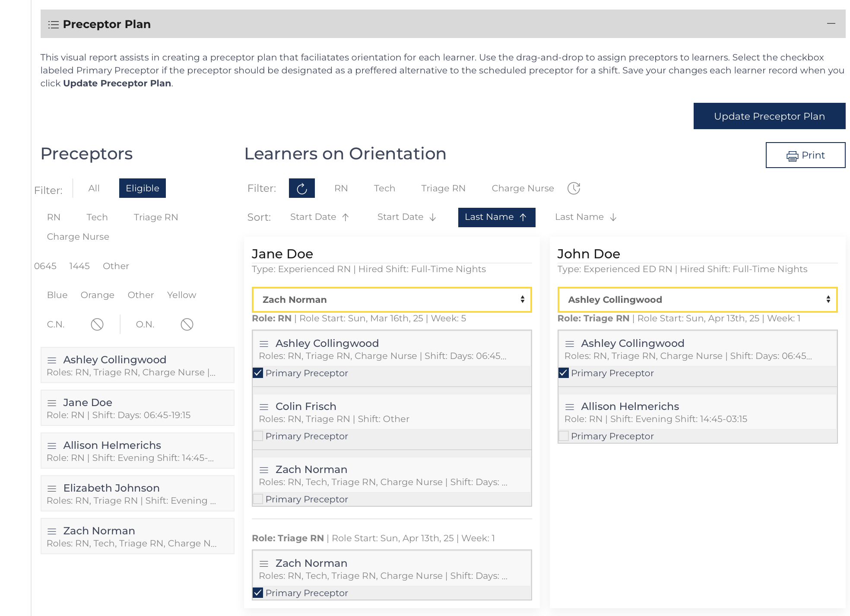Print the learners on orientation report
Image resolution: width=850 pixels, height=616 pixels.
click(x=806, y=155)
